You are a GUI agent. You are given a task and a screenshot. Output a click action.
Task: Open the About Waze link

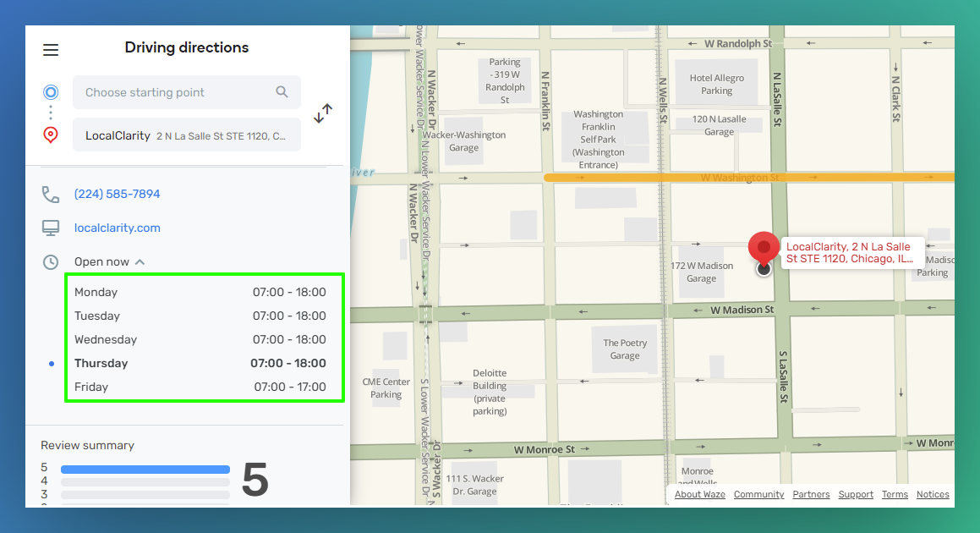pos(700,494)
